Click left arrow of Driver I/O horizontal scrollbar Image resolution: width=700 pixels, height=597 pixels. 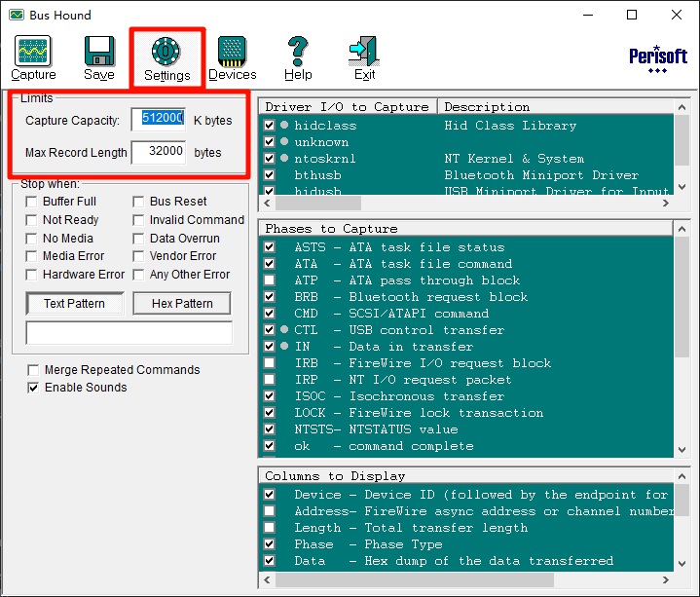tap(267, 204)
